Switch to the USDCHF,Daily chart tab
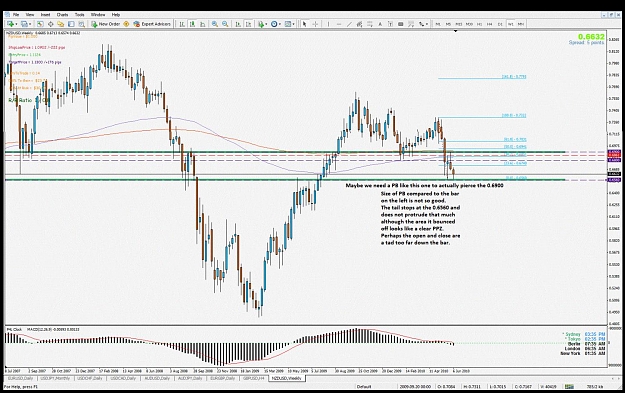The height and width of the screenshot is (393, 625). click(90, 378)
